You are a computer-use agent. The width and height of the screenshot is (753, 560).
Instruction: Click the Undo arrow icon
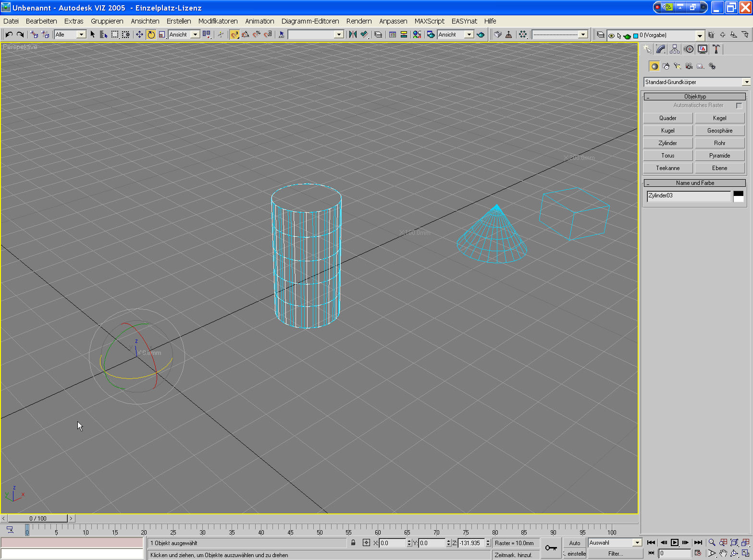pos(9,35)
